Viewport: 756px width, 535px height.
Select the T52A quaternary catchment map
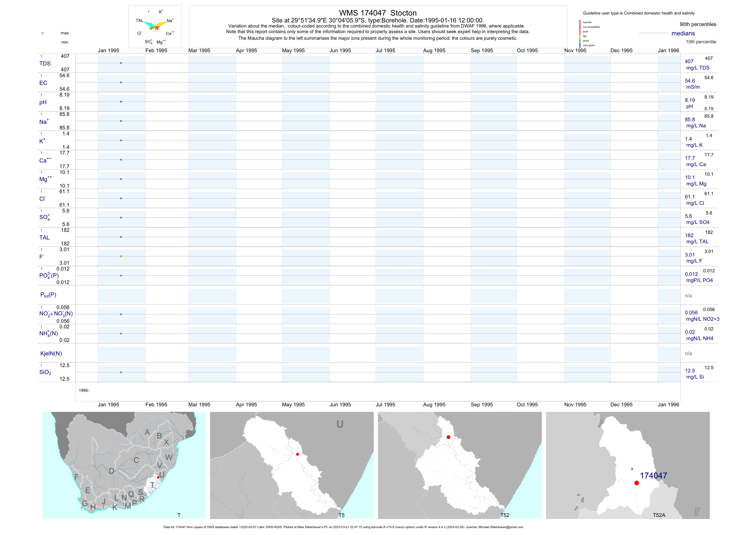pyautogui.click(x=628, y=465)
